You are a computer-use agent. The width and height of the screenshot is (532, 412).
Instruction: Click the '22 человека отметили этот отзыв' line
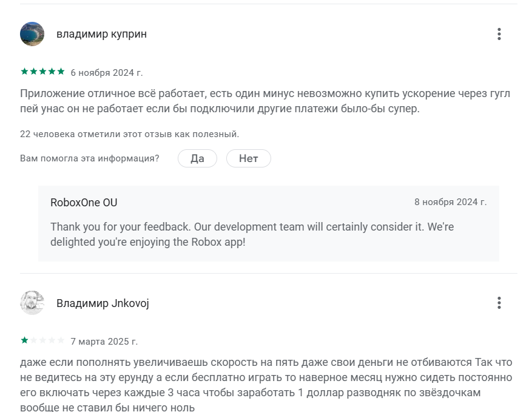129,134
